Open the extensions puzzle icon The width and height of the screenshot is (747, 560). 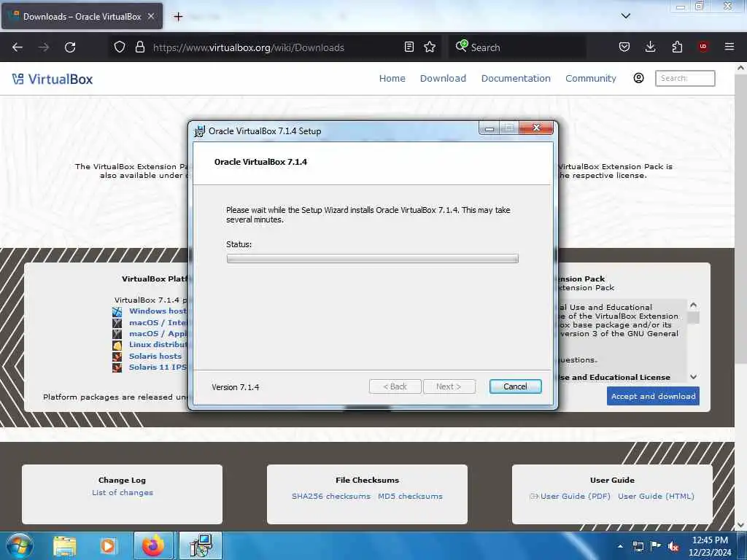(677, 47)
